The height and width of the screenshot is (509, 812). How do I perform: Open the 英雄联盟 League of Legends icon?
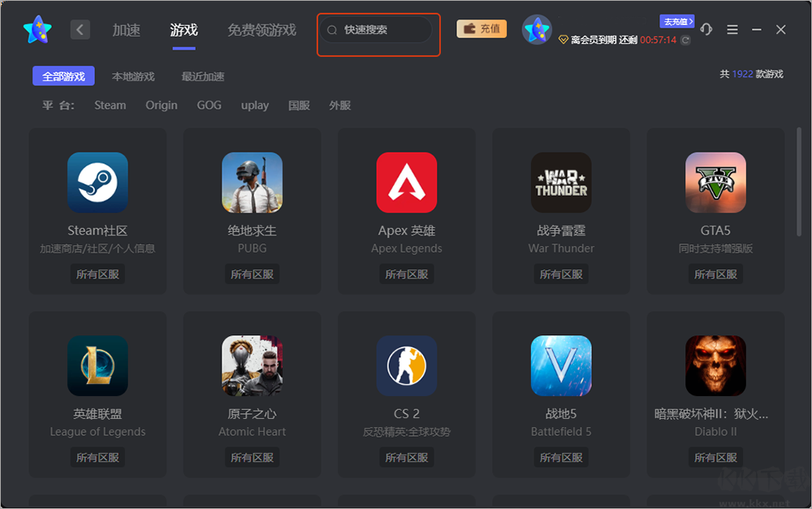tap(97, 365)
